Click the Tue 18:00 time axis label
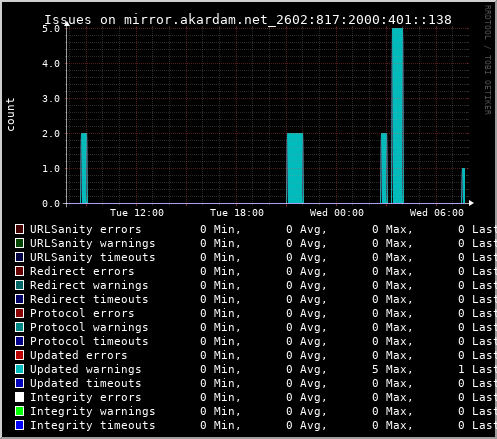 click(237, 213)
